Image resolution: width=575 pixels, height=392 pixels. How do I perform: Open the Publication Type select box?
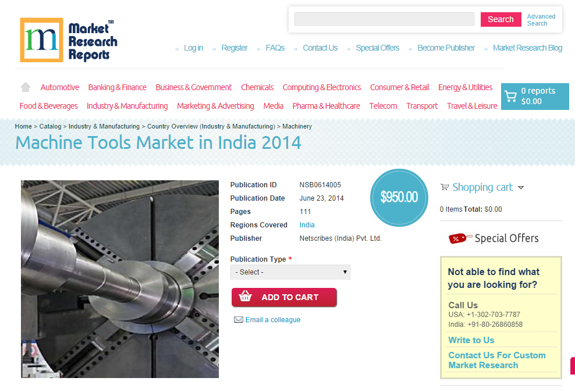[290, 272]
